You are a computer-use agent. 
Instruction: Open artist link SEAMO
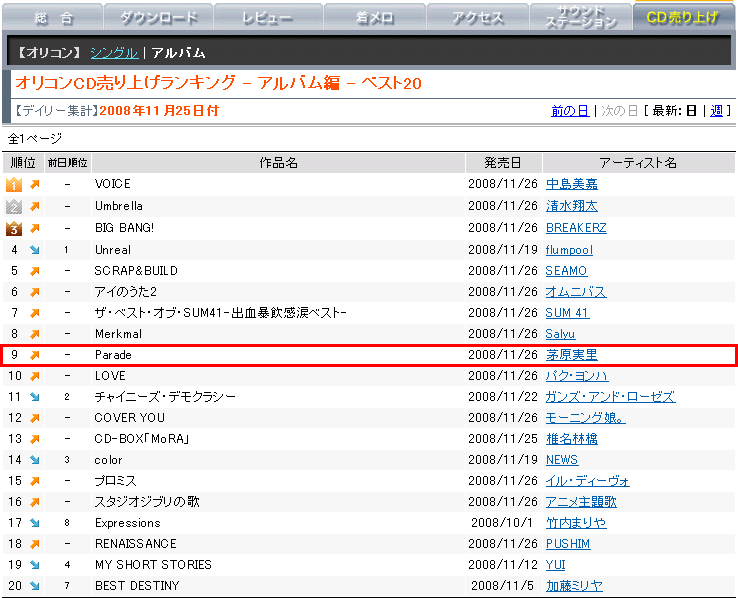click(566, 271)
